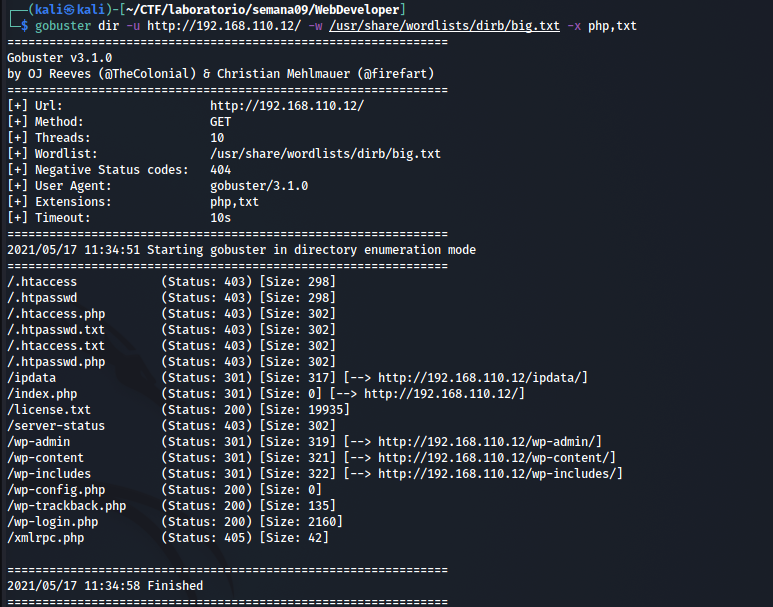Select the /wp-trackback.php result entry
This screenshot has width=773, height=607.
coord(66,505)
